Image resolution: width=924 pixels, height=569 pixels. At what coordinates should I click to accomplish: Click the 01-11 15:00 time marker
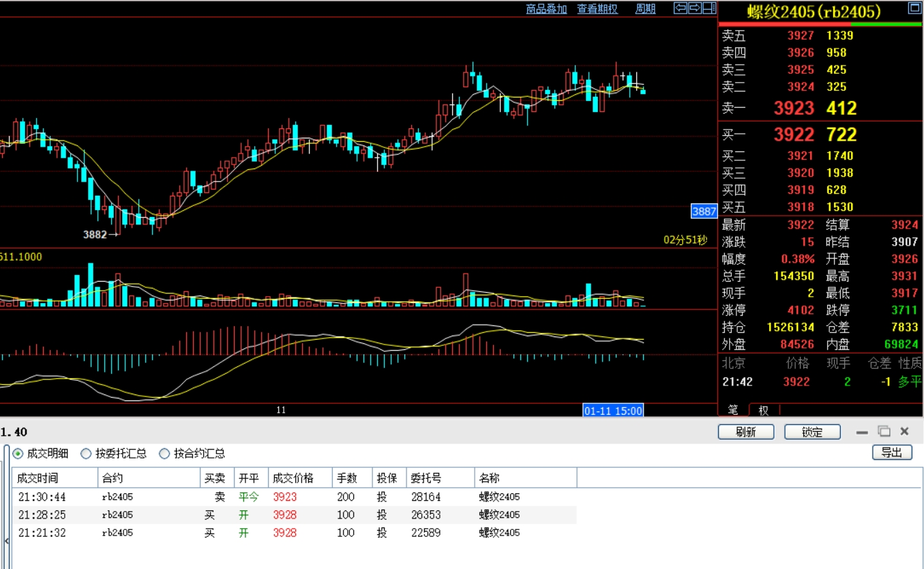click(613, 410)
